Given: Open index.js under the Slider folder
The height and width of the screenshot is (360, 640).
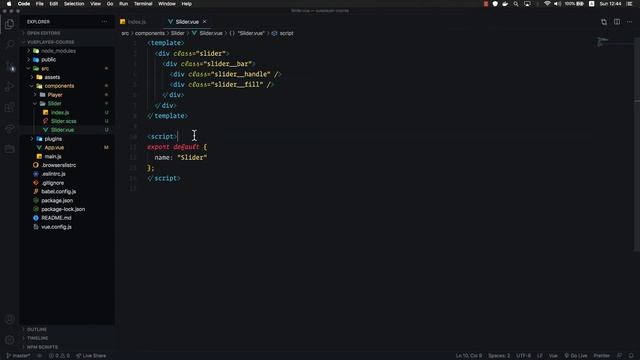Looking at the screenshot, I should 60,112.
